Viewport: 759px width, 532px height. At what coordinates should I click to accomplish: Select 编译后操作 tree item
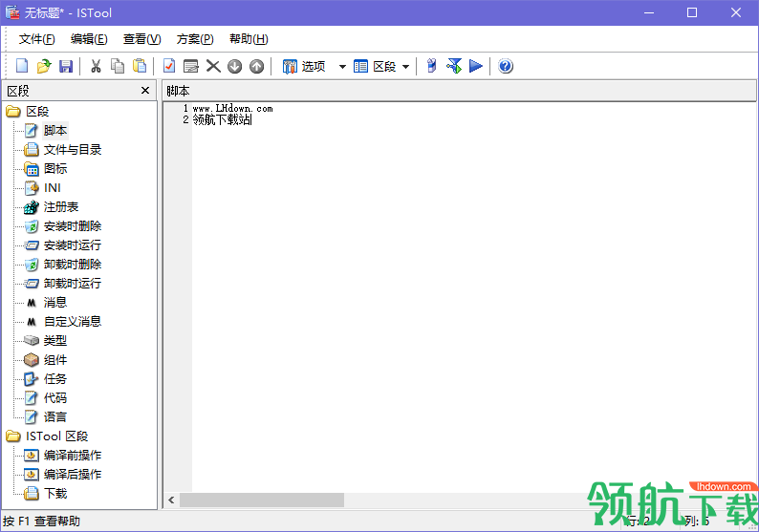73,475
